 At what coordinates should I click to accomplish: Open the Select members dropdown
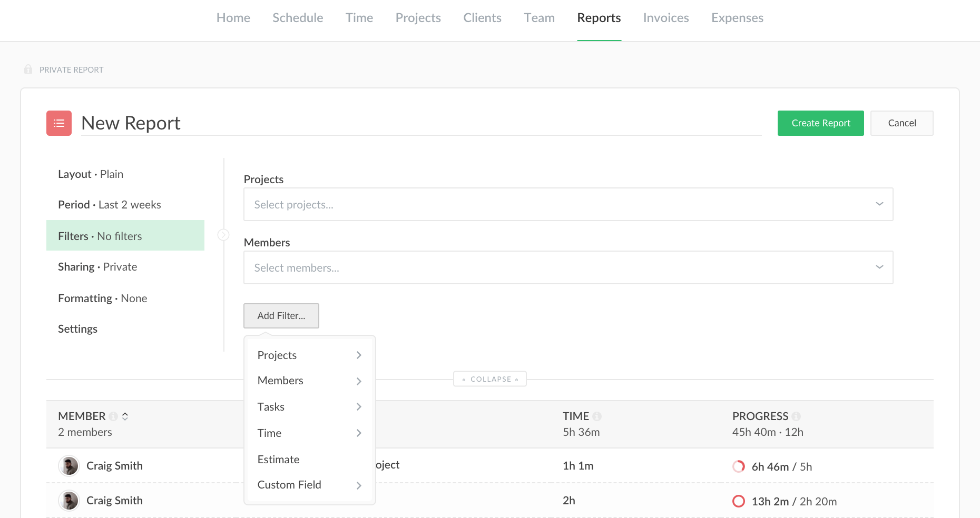[568, 267]
